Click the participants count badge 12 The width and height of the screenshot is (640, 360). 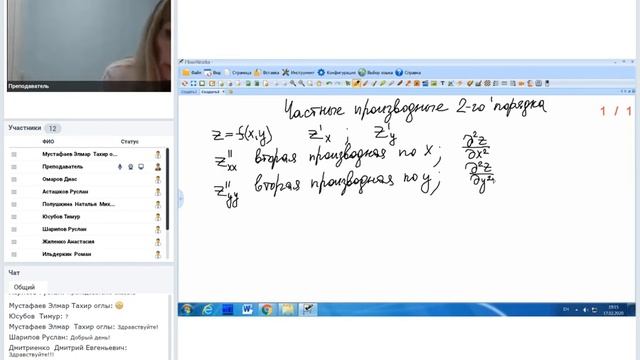click(53, 129)
